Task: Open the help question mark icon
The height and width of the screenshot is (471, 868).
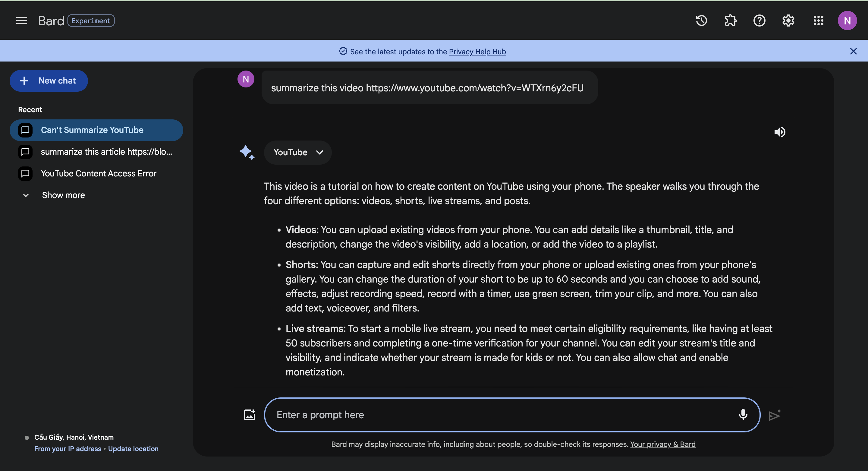Action: 759,21
